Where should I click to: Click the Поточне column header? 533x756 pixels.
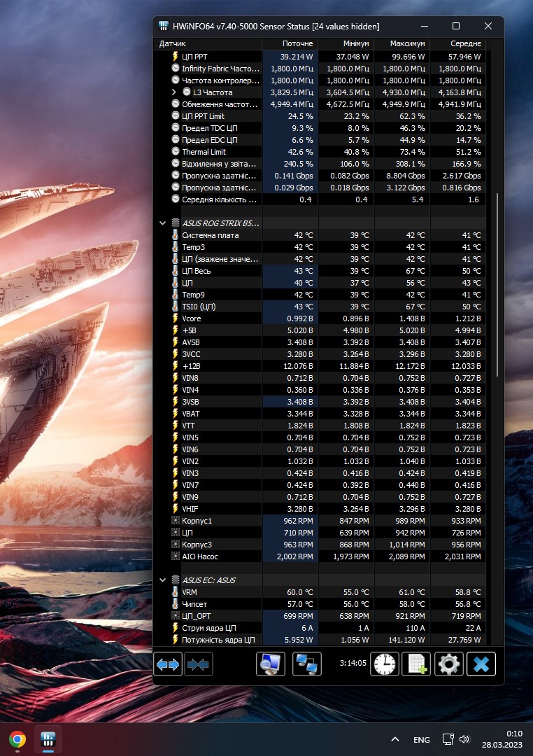click(290, 43)
